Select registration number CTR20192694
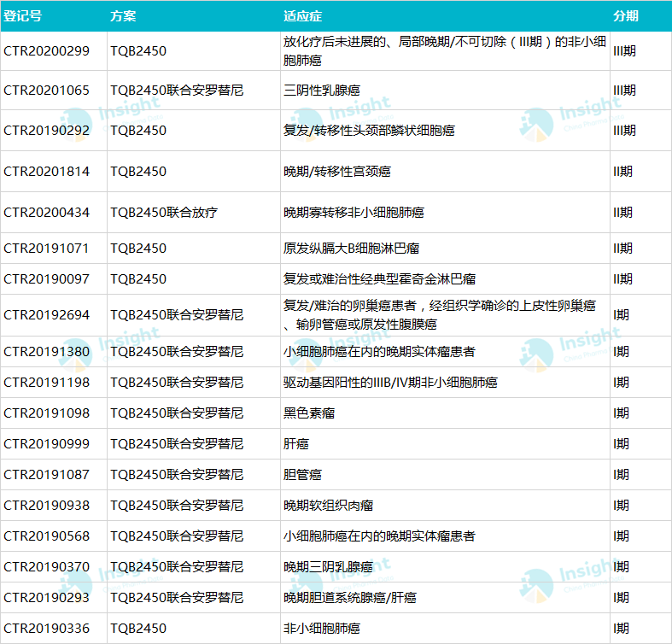Image resolution: width=672 pixels, height=644 pixels. pos(46,315)
